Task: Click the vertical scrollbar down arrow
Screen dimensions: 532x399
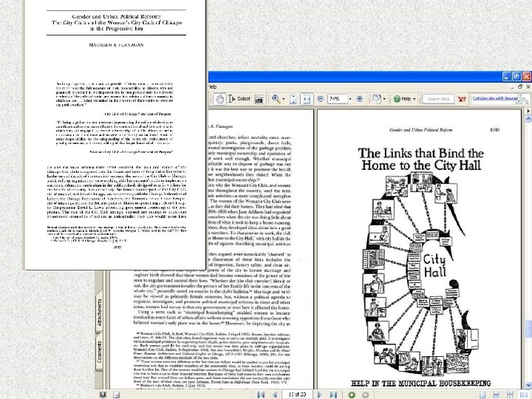Action: pos(528,385)
